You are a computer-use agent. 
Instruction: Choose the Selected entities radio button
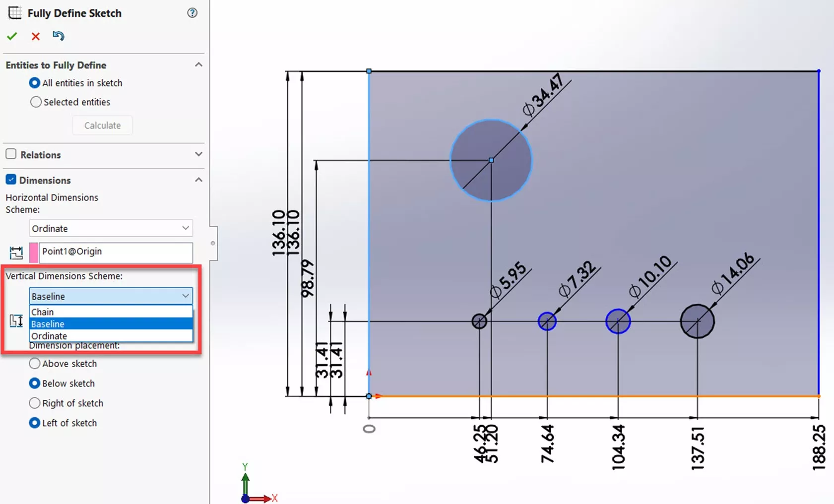(x=36, y=102)
